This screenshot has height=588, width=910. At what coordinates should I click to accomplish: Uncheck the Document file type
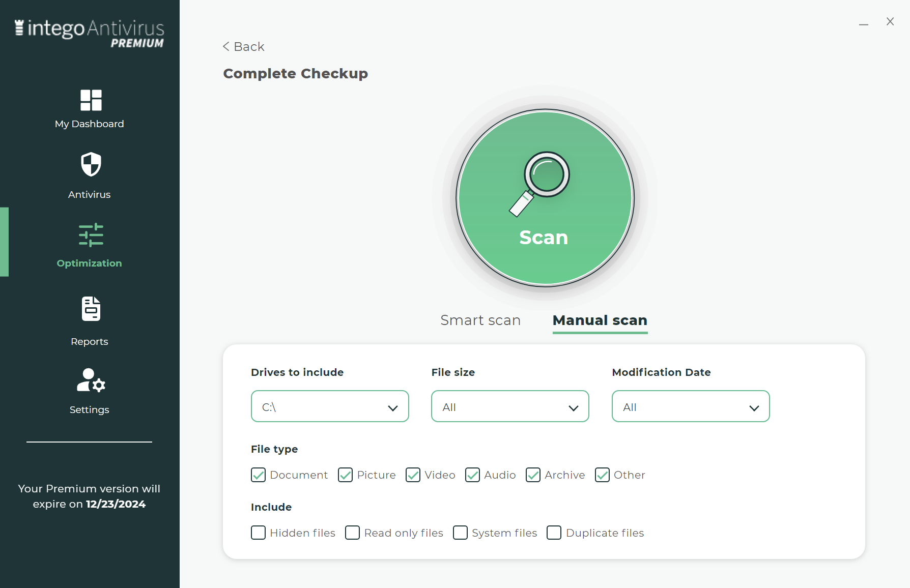click(x=259, y=475)
